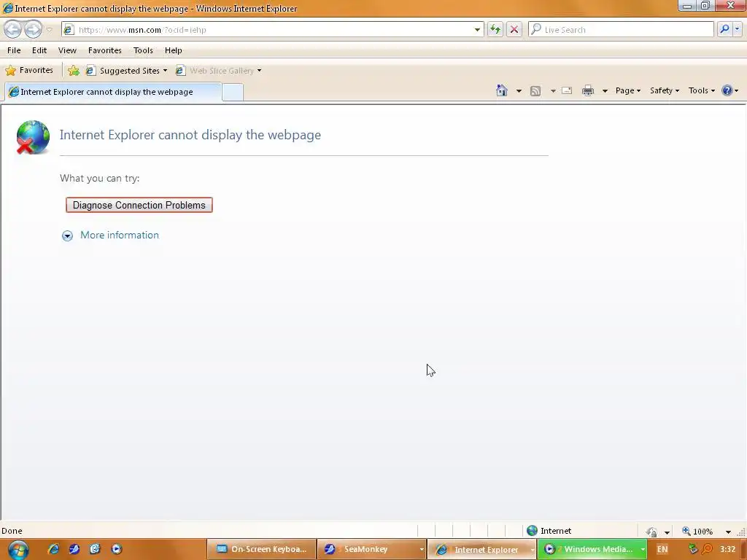Click the blue Help question mark icon

click(727, 90)
